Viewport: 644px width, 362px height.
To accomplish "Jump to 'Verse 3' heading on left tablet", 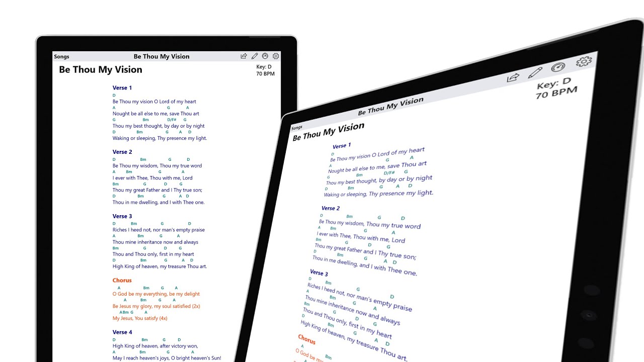I will (122, 216).
